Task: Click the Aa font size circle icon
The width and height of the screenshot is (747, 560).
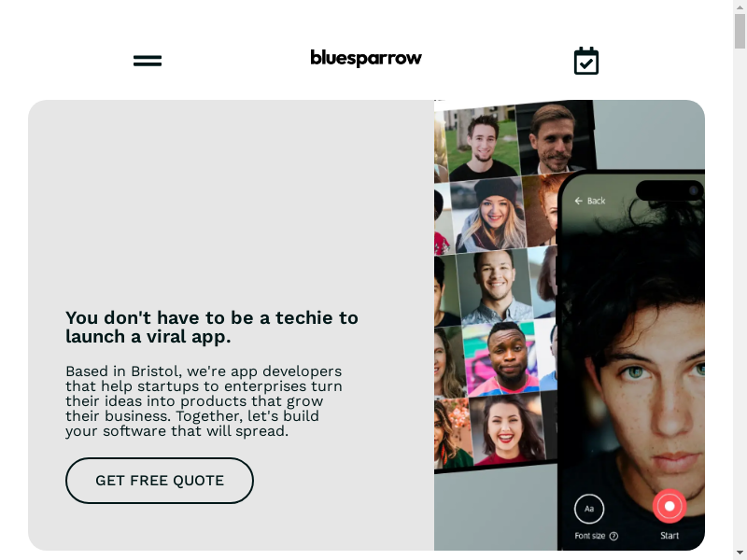Action: (589, 509)
